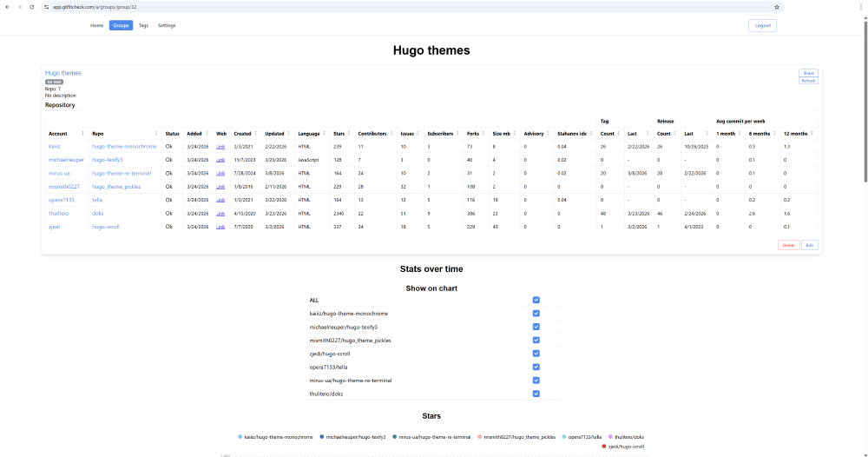Click the Edit group button
Viewport: 868px width, 457px height.
[x=809, y=245]
